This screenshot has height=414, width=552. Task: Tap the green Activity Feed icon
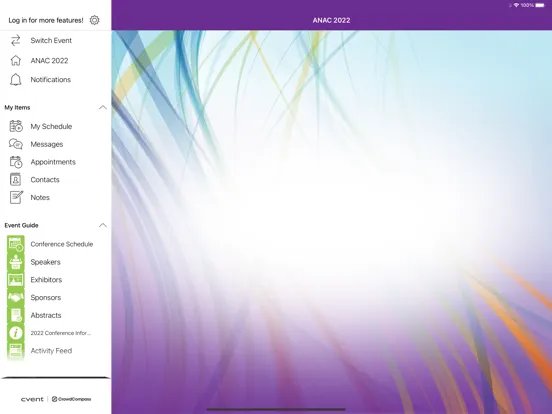[x=16, y=351]
